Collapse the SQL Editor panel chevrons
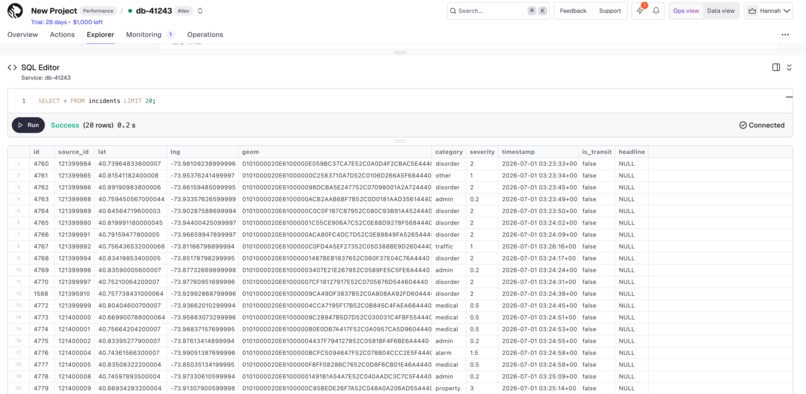The width and height of the screenshot is (806, 394). (789, 67)
